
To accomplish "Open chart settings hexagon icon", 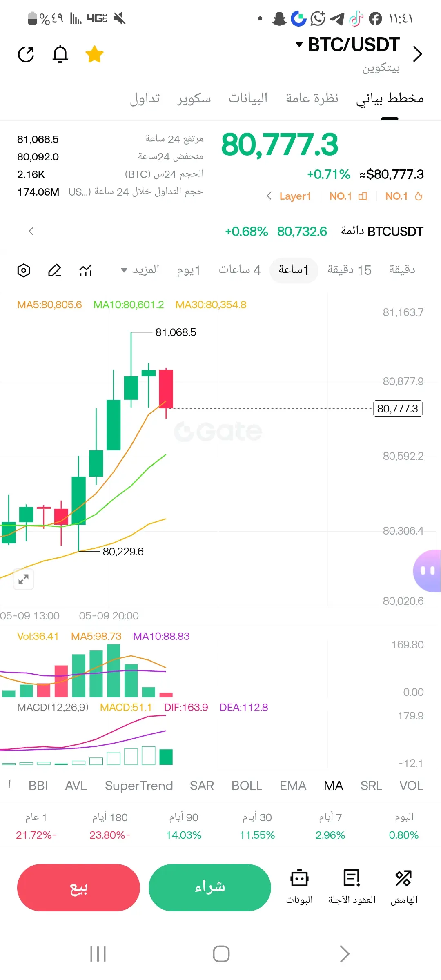I will tap(24, 270).
